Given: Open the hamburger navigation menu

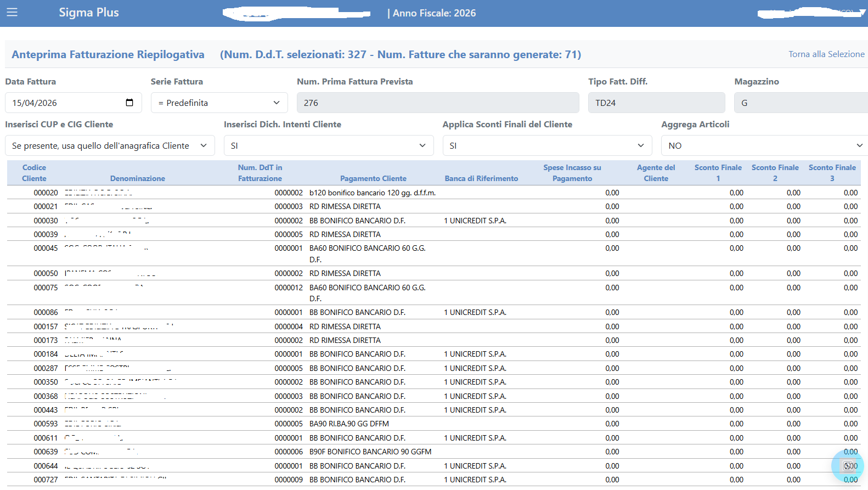Looking at the screenshot, I should pos(12,12).
